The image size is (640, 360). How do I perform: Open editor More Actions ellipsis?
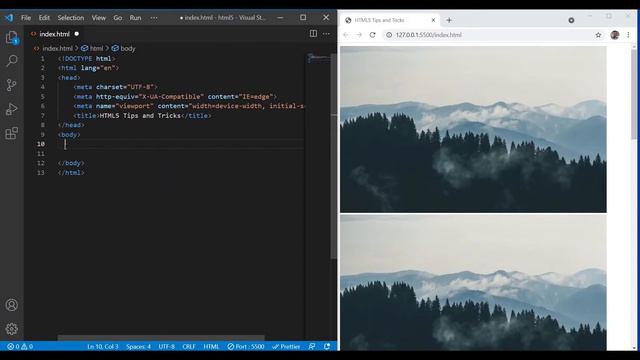pyautogui.click(x=326, y=33)
